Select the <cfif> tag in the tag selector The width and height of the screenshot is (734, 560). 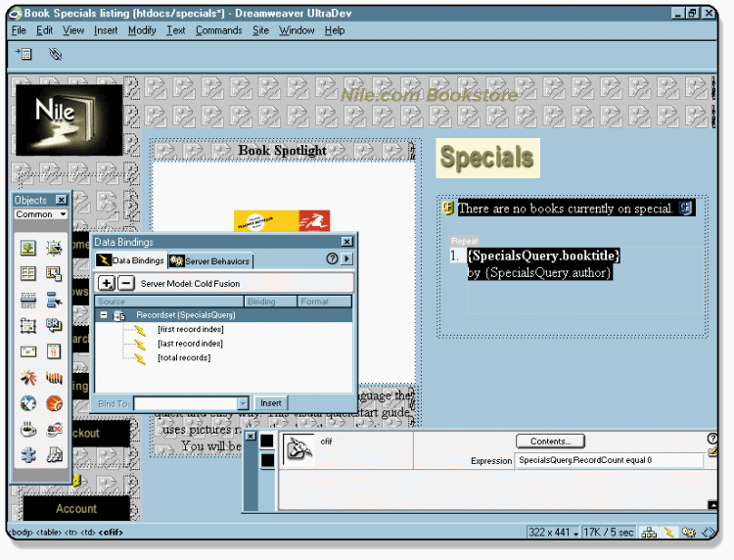tap(111, 533)
